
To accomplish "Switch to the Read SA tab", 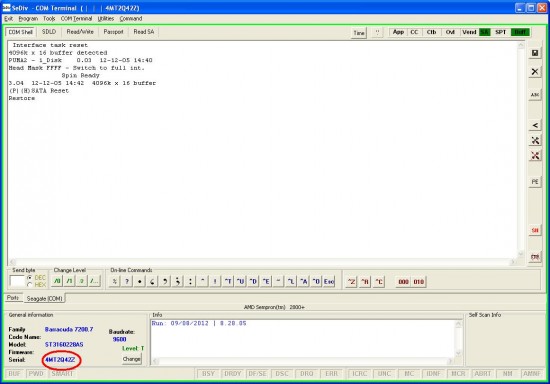I will coord(143,32).
